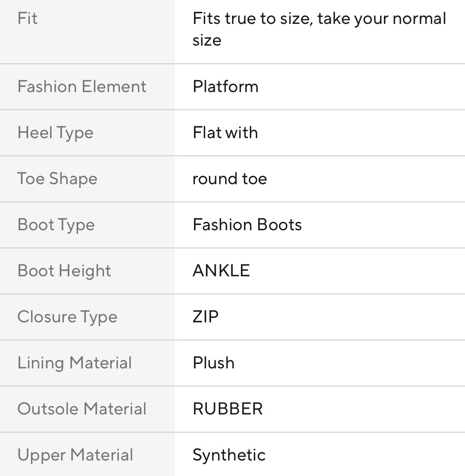The width and height of the screenshot is (465, 476).
Task: Click the "Outsole Material" label
Action: coord(82,409)
